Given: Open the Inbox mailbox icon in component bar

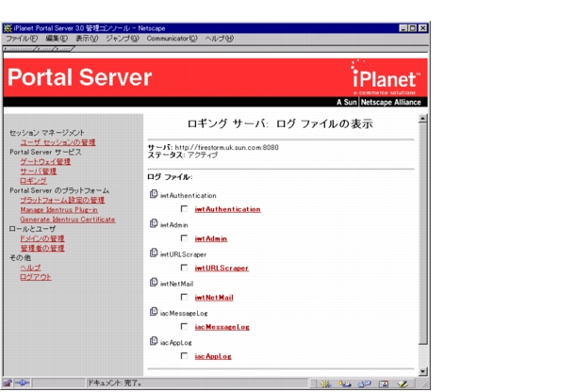Looking at the screenshot, I should click(x=345, y=384).
